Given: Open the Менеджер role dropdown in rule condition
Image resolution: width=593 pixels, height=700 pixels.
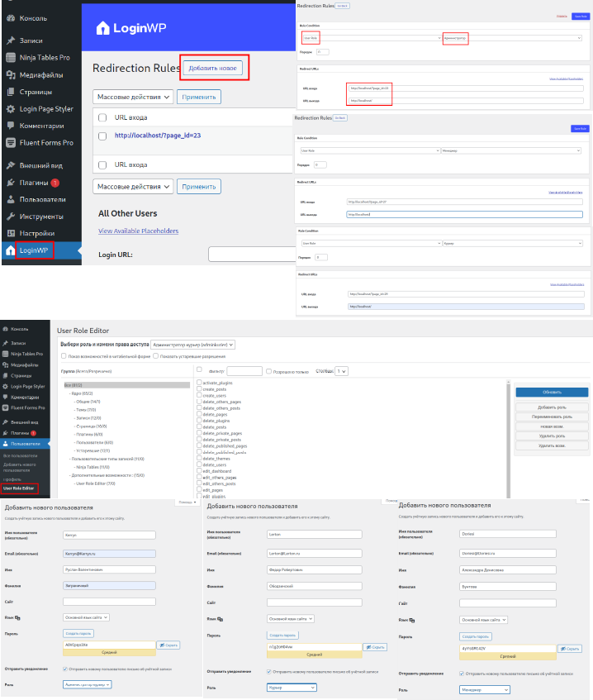Looking at the screenshot, I should (511, 150).
